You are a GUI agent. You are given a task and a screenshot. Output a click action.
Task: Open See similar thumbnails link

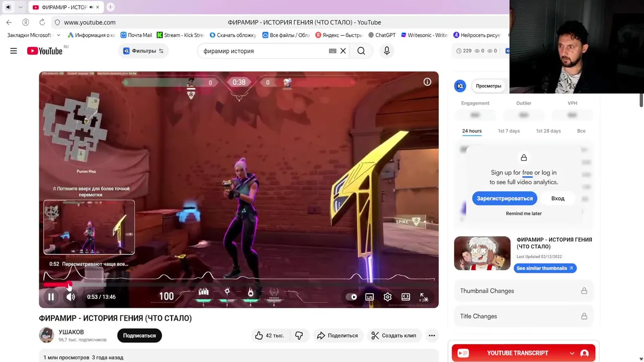(x=545, y=268)
